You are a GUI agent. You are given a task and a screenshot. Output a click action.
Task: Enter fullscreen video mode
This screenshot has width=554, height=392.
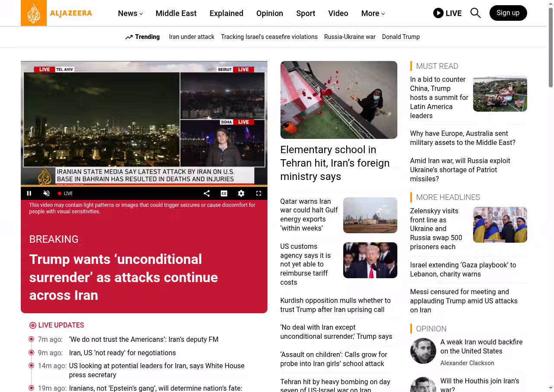coord(258,193)
